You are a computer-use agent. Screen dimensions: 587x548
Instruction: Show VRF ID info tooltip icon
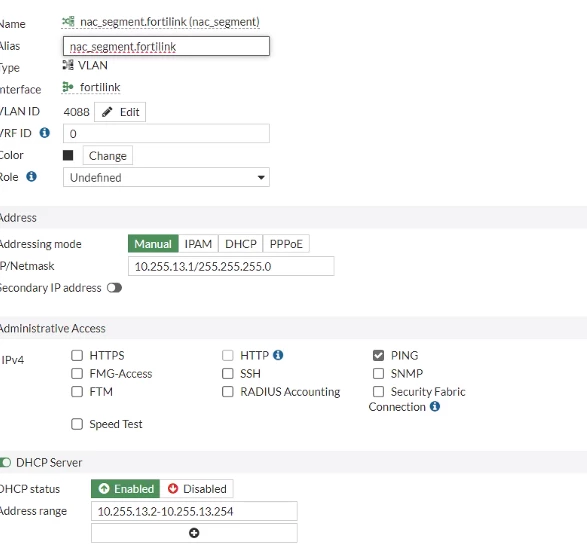pos(45,133)
